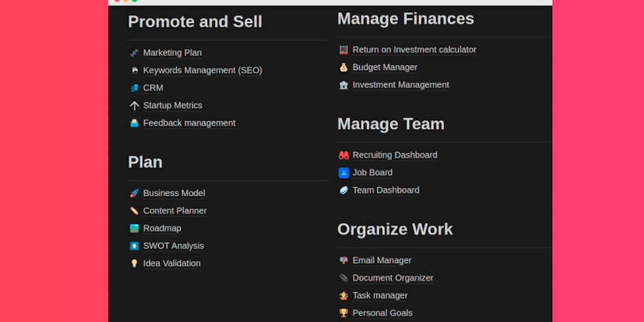Click the binoculars icon beside Recruiting Dashboard
The image size is (644, 322).
coord(343,155)
